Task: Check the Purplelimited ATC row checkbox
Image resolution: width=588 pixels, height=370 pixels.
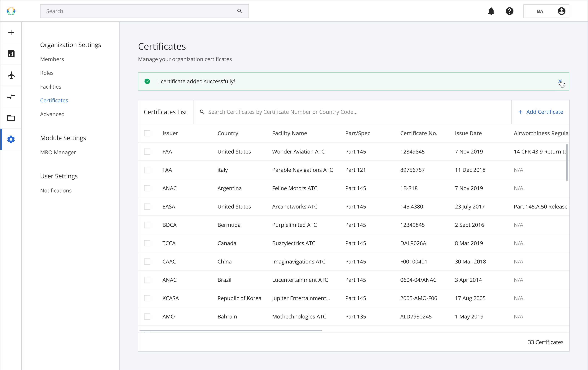Action: coord(147,225)
